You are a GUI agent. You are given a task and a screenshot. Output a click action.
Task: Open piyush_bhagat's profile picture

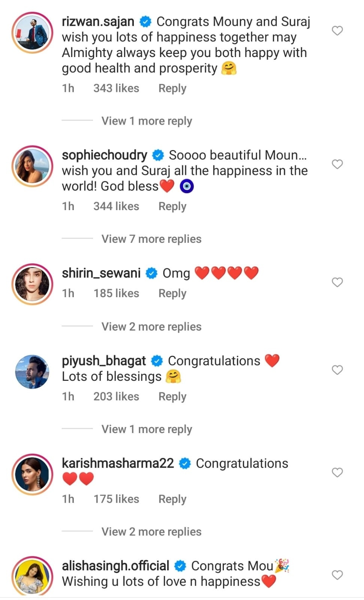click(x=32, y=371)
